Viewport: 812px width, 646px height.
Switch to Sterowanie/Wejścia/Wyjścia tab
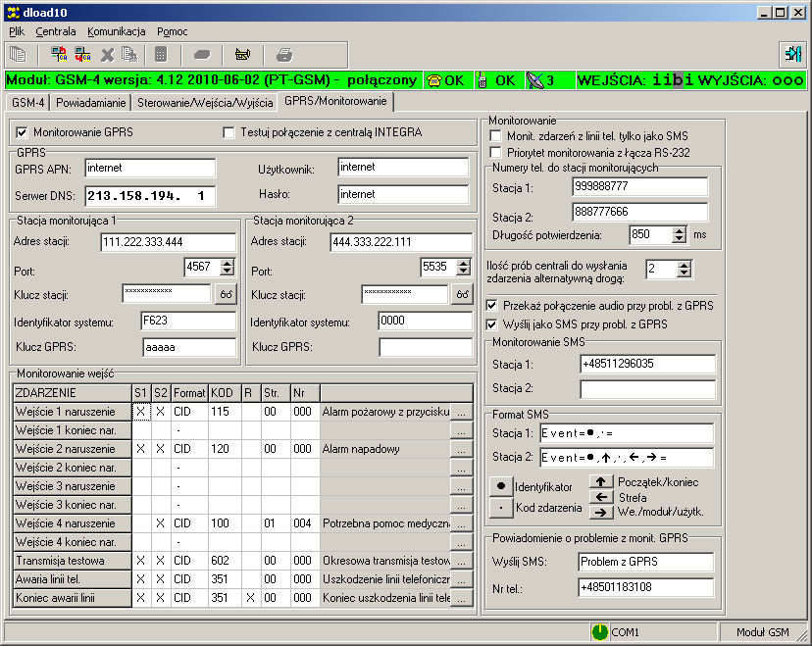[x=205, y=103]
